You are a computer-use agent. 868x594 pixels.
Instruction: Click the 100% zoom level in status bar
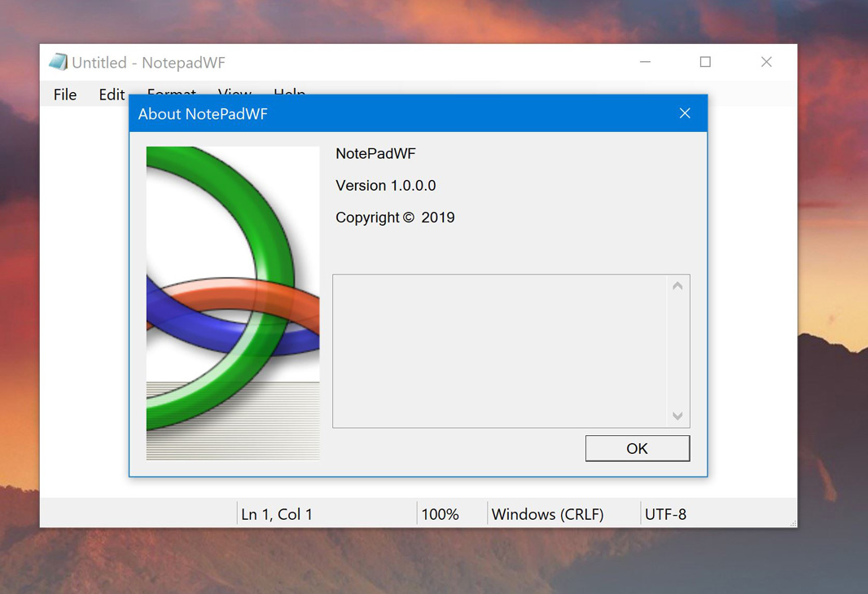click(x=441, y=514)
